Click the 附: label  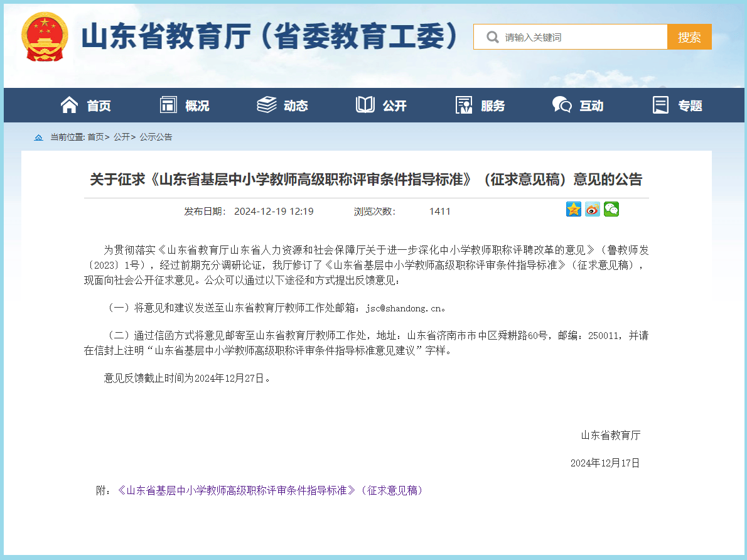coord(104,490)
